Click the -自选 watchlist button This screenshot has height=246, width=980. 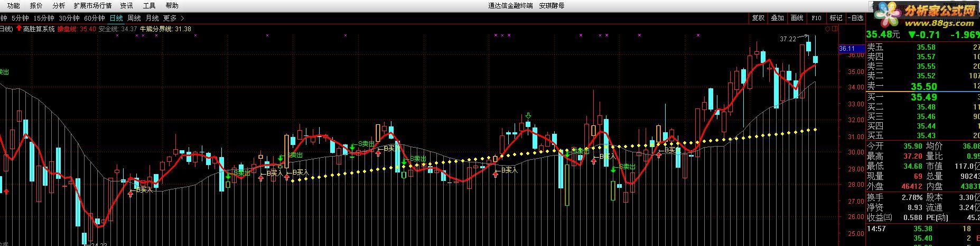(x=856, y=18)
